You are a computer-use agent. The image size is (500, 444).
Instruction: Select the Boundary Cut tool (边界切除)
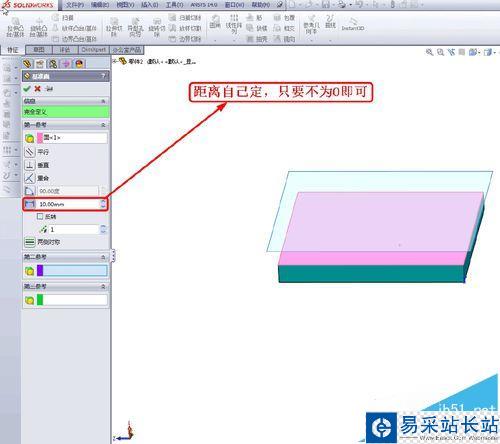point(185,39)
